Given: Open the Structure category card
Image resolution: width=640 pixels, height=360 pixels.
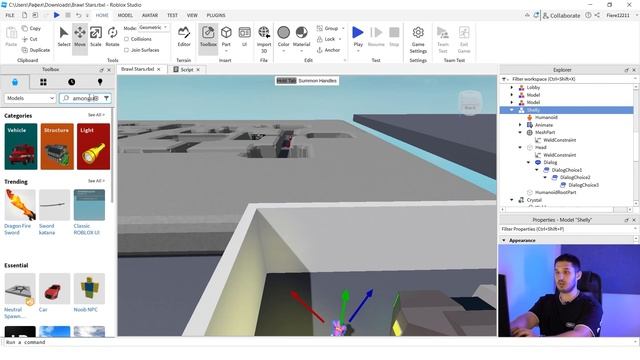Looking at the screenshot, I should tap(57, 147).
